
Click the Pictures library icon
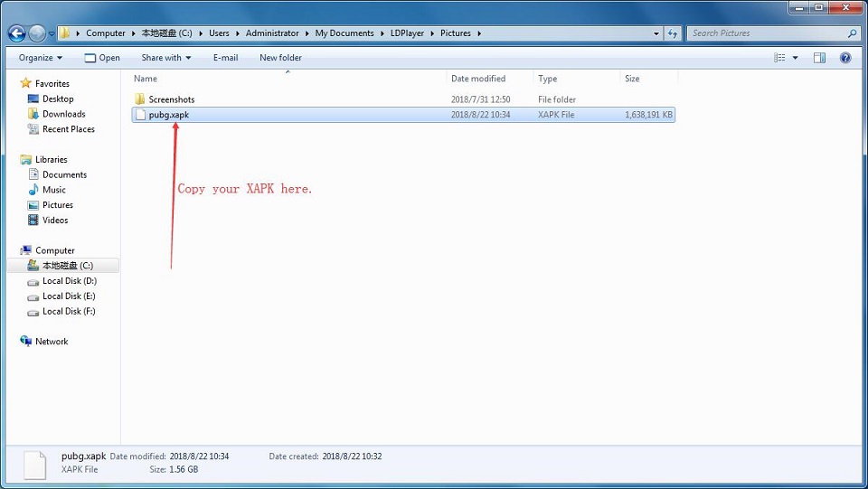tap(33, 205)
